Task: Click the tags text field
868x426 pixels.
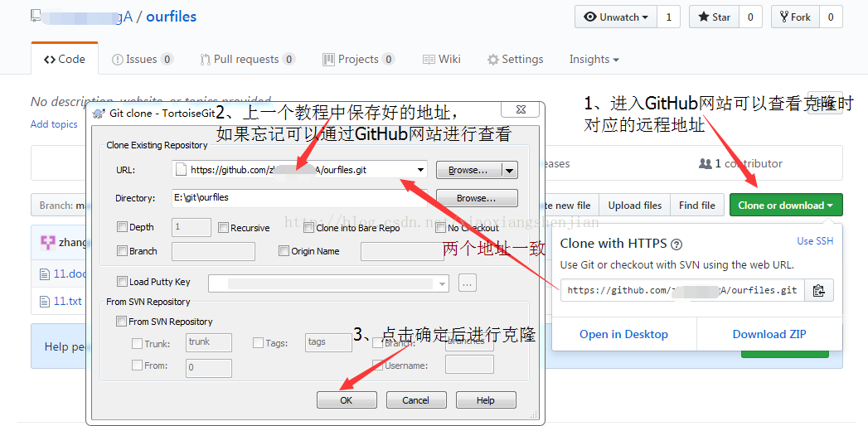Action: (328, 343)
